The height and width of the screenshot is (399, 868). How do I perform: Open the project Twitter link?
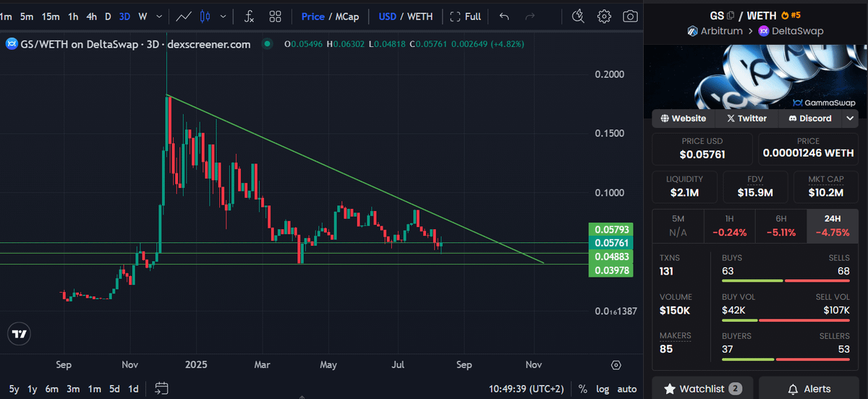point(746,118)
